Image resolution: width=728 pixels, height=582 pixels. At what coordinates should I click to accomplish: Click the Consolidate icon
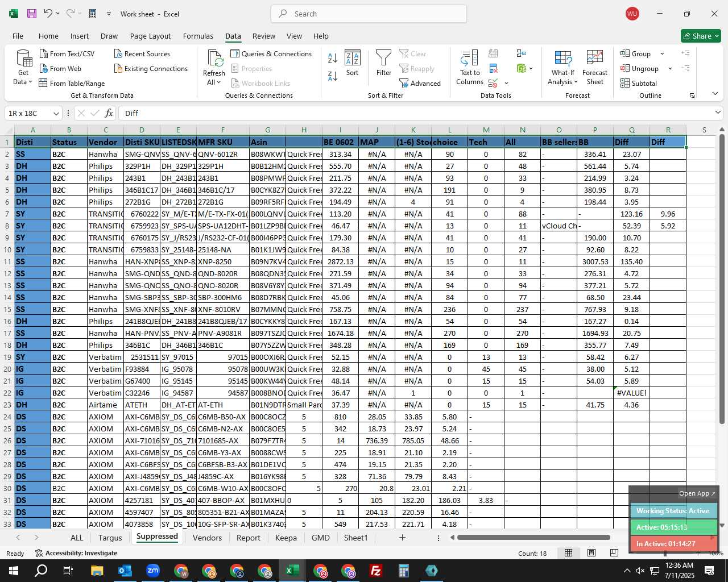tap(522, 53)
